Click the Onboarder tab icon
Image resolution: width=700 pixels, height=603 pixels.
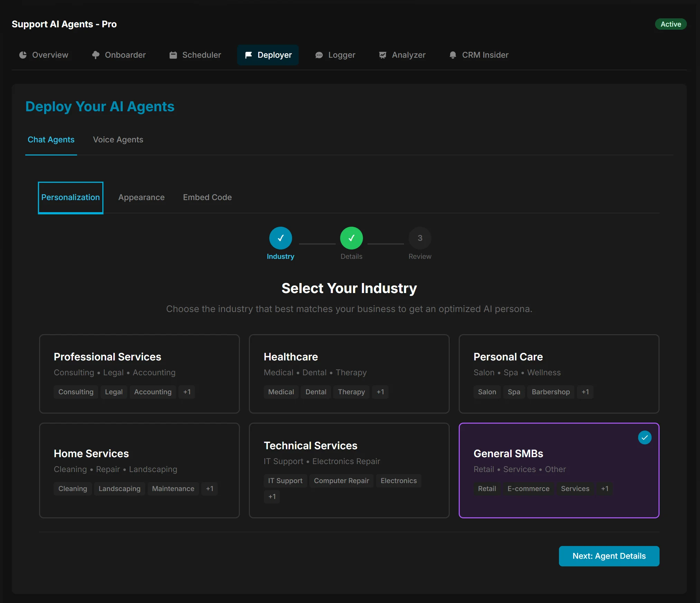point(96,55)
